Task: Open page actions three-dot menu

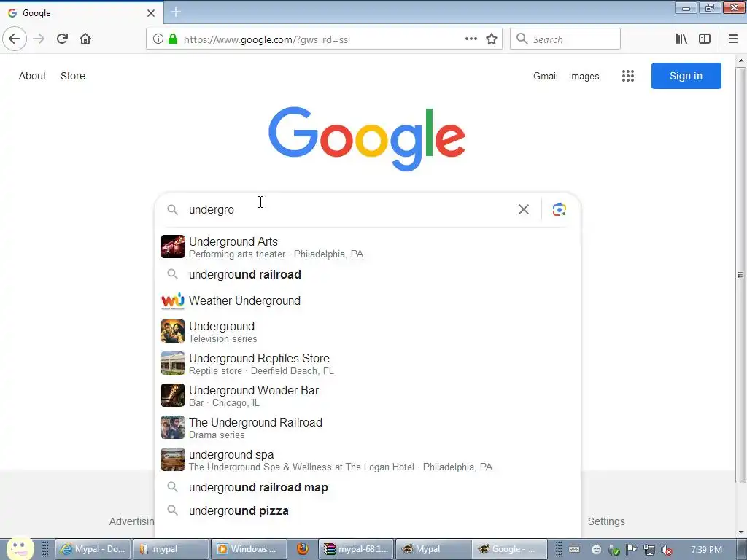Action: point(471,39)
